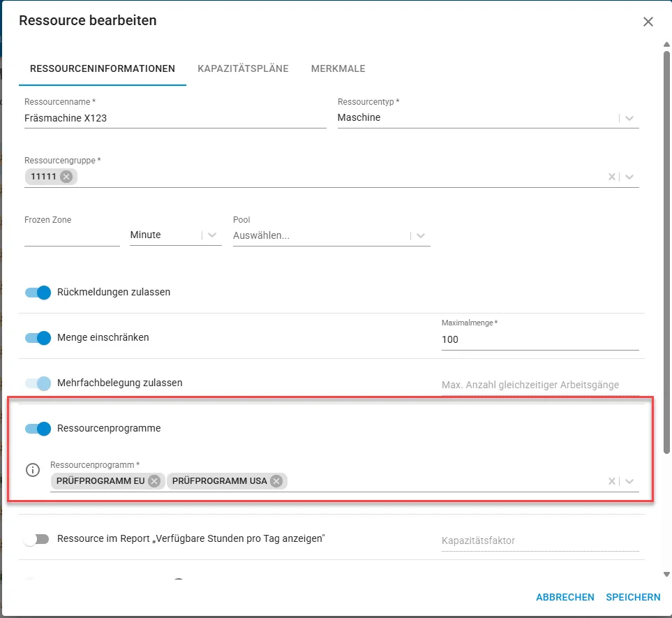Edit the Maximalmenge field
672x618 pixels.
540,339
